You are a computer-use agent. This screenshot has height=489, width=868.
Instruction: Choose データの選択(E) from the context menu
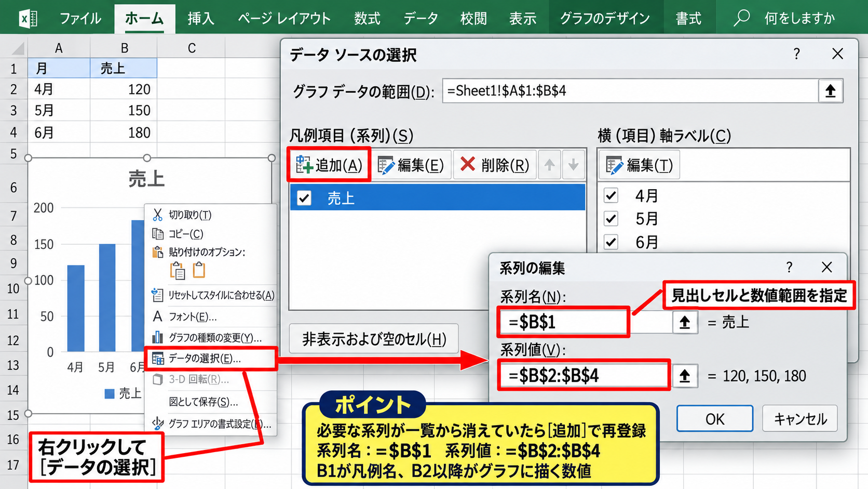click(211, 359)
